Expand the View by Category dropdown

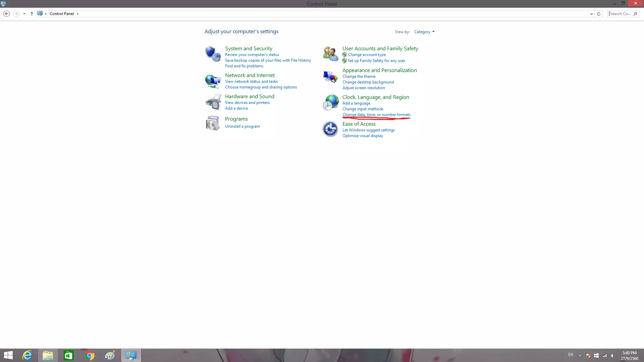coord(424,32)
